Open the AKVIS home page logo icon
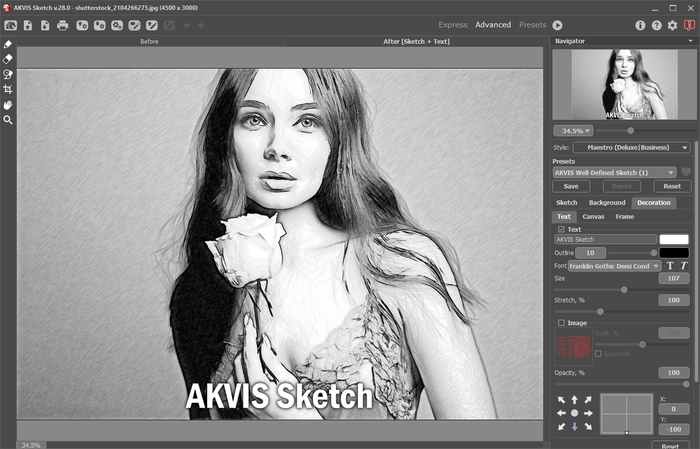This screenshot has height=449, width=700. coord(11,25)
